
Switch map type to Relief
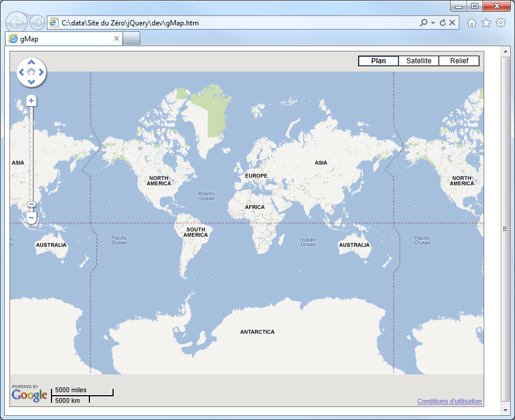tap(459, 61)
